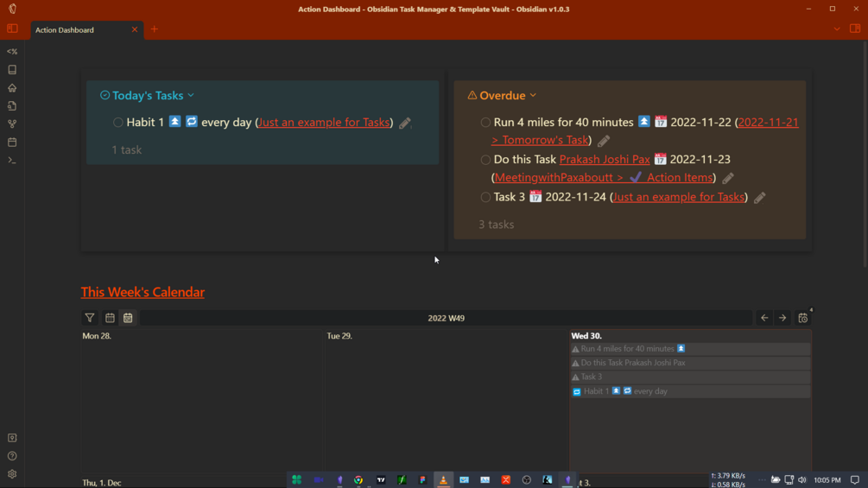This screenshot has height=488, width=868.
Task: Click the Tue 29. day header
Action: (339, 336)
